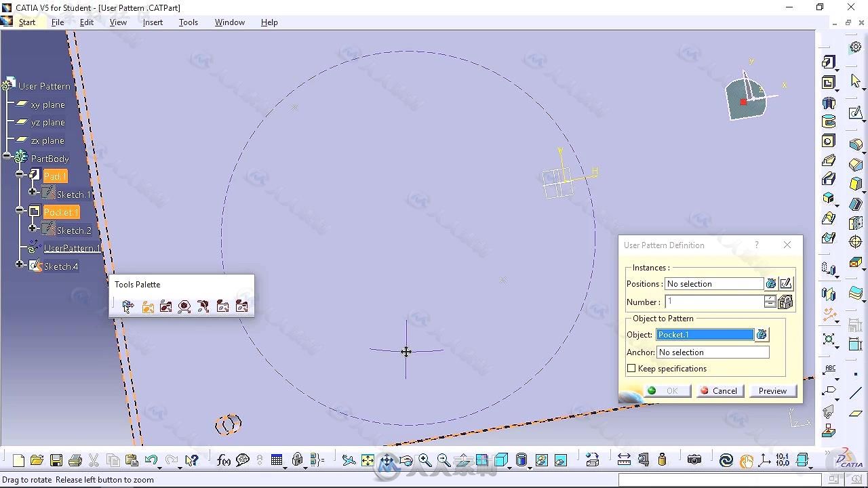Select the Chamfer tool icon
Viewport: 868px width, 488px height.
pyautogui.click(x=855, y=165)
